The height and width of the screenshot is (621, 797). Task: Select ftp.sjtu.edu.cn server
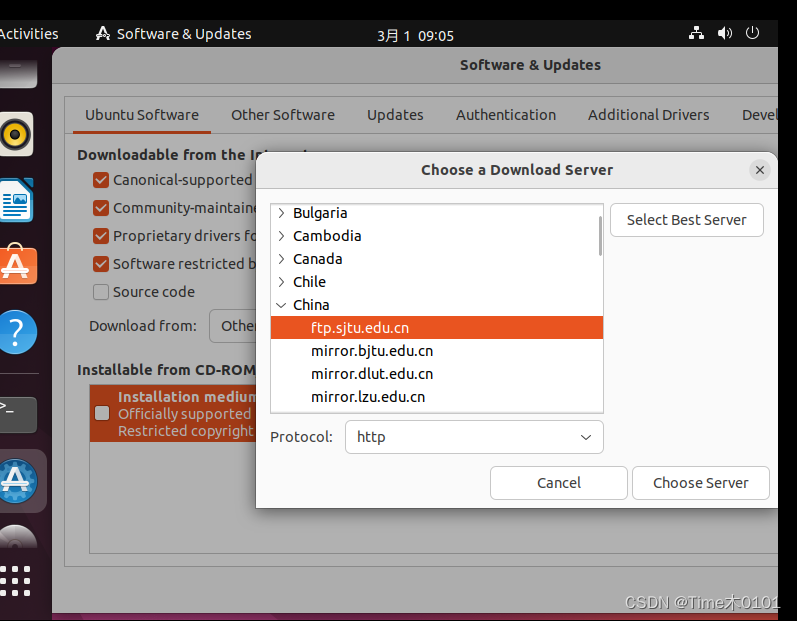coord(437,328)
